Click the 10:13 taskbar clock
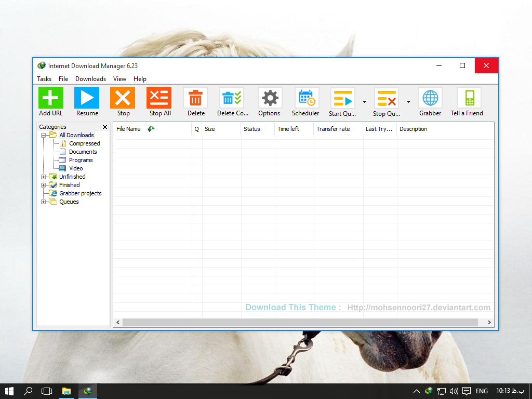The height and width of the screenshot is (399, 532). pos(510,391)
